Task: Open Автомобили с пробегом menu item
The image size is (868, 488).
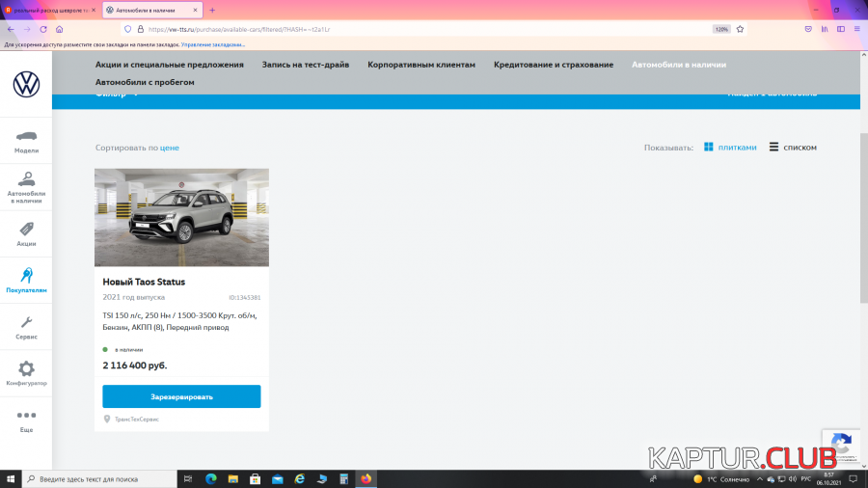Action: click(x=145, y=82)
